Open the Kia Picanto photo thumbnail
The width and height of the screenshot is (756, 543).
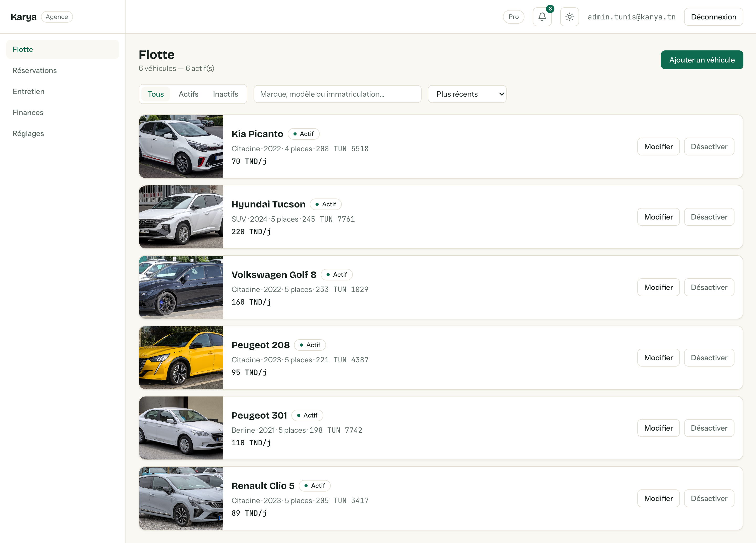click(x=181, y=146)
